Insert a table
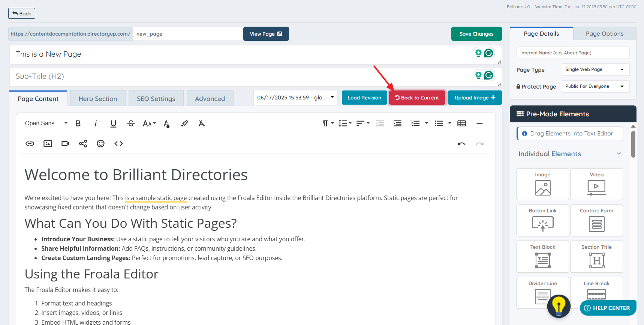This screenshot has width=644, height=325. 462,123
